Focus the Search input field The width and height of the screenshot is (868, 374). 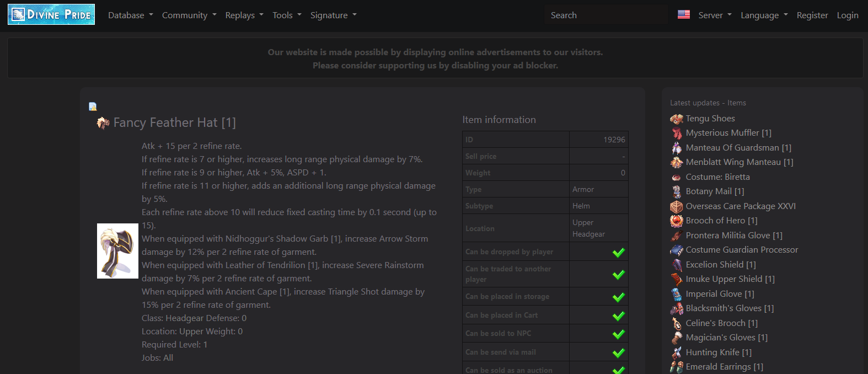click(x=606, y=15)
